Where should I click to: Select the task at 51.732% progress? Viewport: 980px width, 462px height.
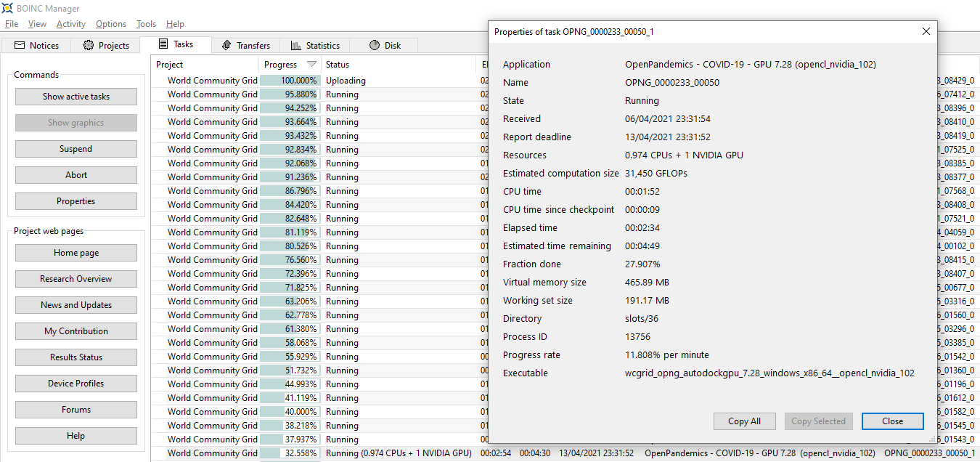click(289, 370)
